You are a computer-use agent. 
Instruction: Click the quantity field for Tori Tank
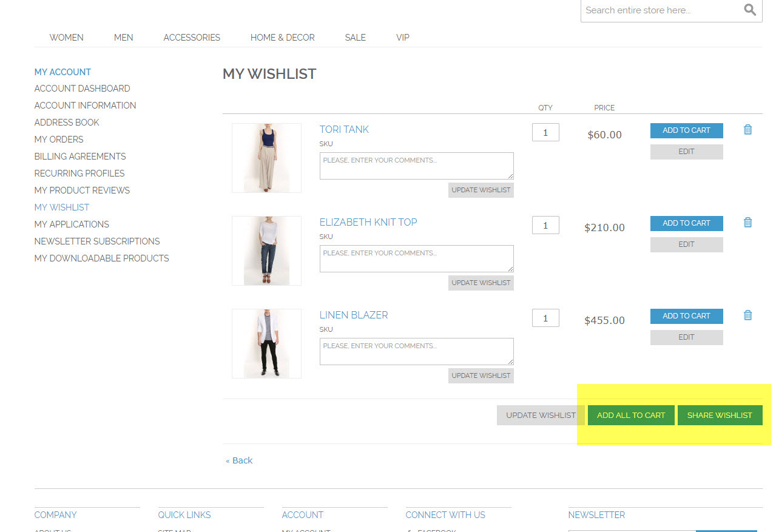coord(545,132)
